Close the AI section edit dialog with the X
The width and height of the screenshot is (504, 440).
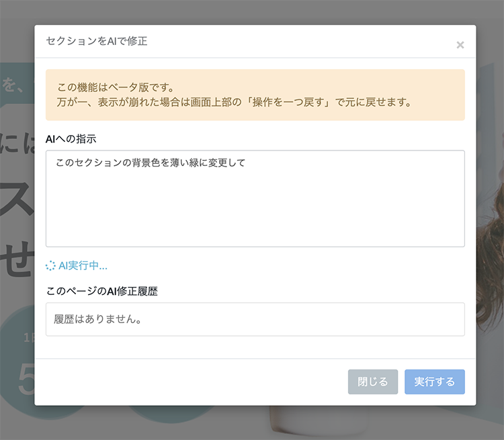(460, 45)
